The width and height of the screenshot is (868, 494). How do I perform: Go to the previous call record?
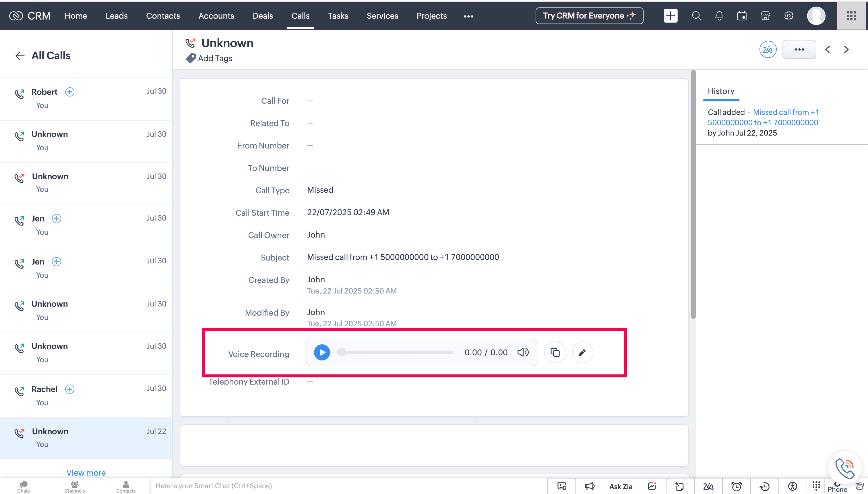tap(828, 49)
